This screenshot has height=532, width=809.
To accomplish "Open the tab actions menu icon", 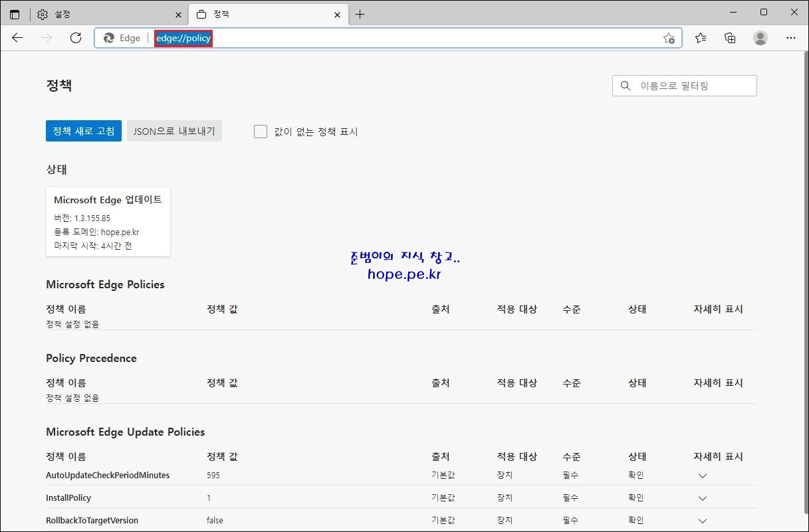I will 15,15.
